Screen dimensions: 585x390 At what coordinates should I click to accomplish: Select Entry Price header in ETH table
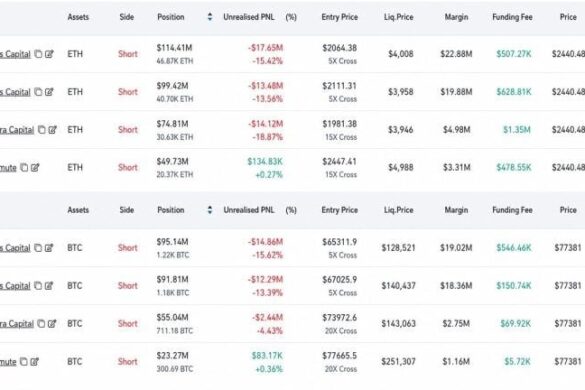(340, 17)
